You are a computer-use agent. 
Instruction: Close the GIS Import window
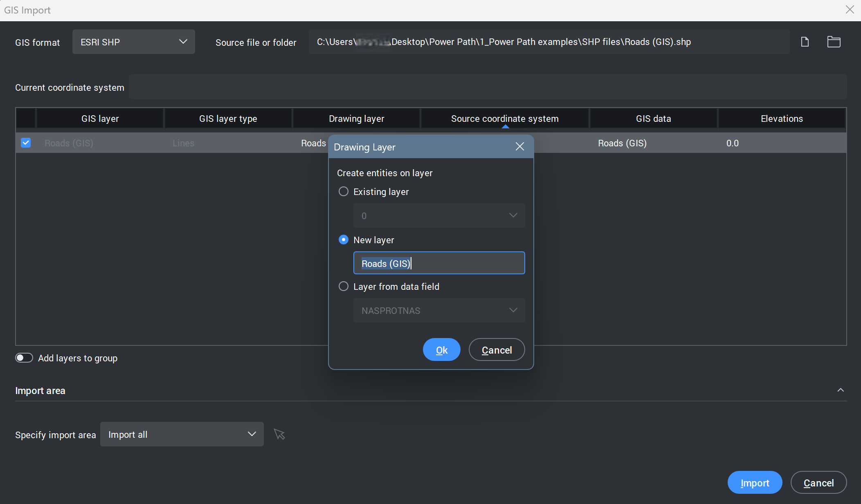point(850,10)
